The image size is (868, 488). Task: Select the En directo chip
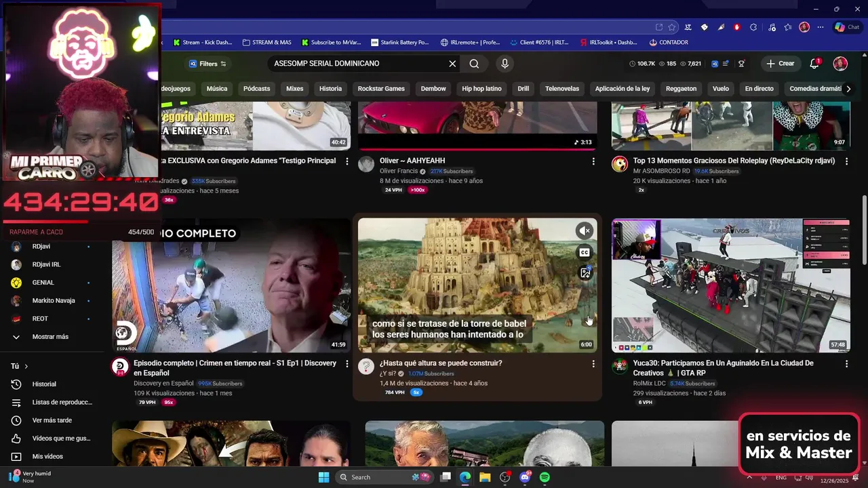[x=759, y=89]
